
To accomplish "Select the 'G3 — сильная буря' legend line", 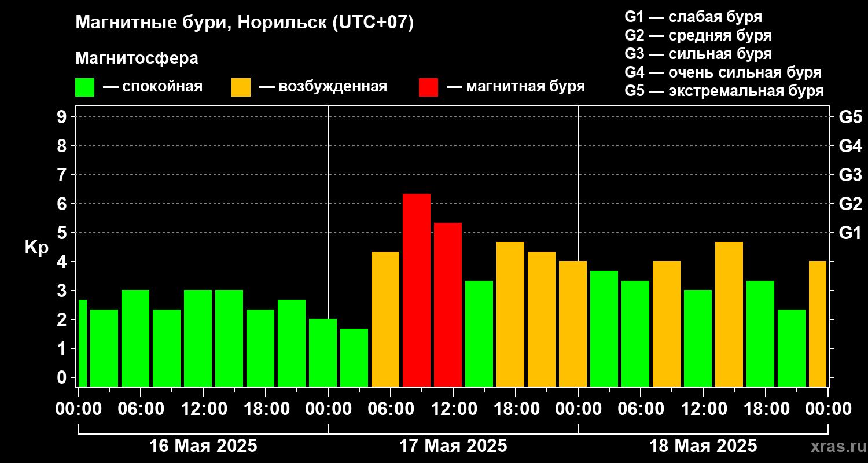I will (698, 54).
